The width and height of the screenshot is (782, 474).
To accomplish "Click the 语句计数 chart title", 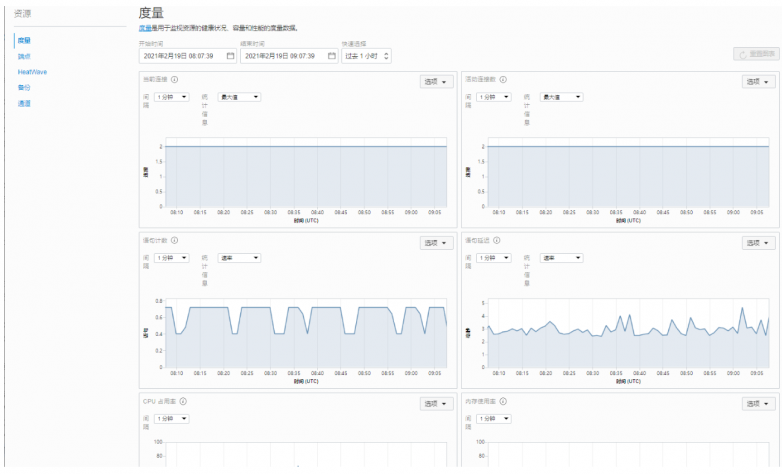I will click(x=155, y=240).
